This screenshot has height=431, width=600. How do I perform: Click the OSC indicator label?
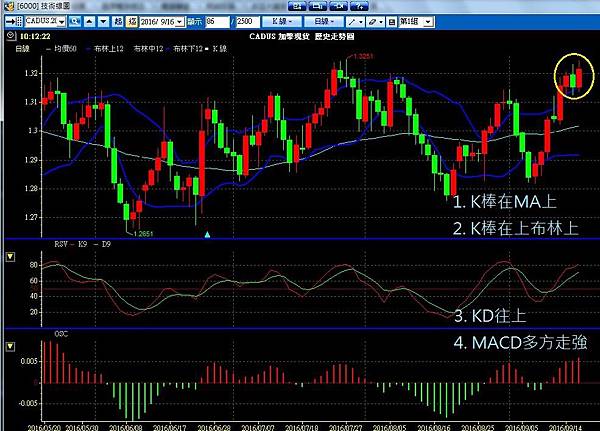click(61, 334)
